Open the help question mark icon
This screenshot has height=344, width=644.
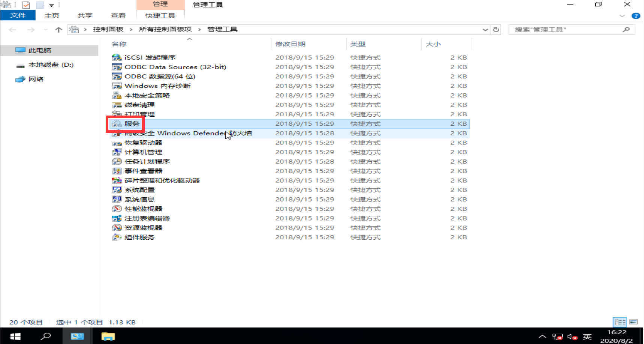click(636, 16)
